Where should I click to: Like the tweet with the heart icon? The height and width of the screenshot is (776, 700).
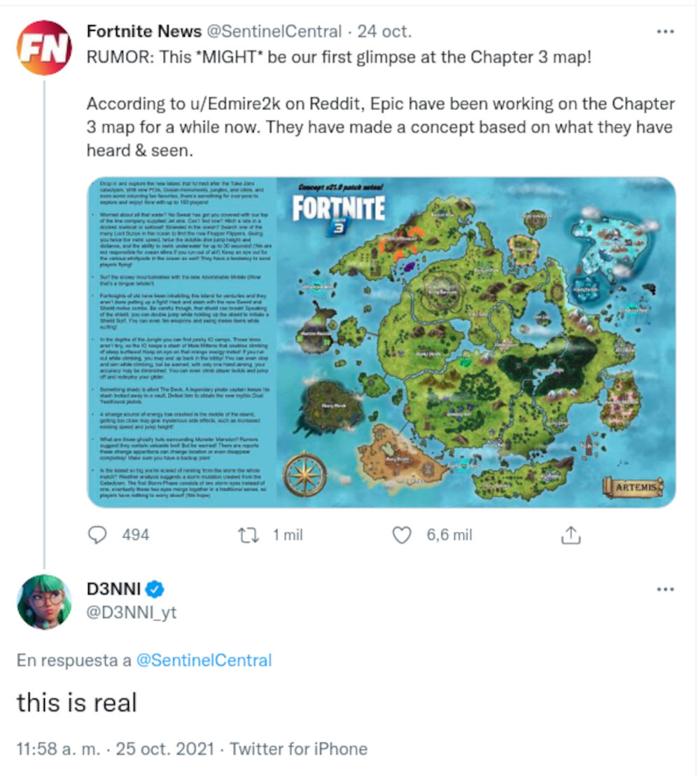[401, 535]
